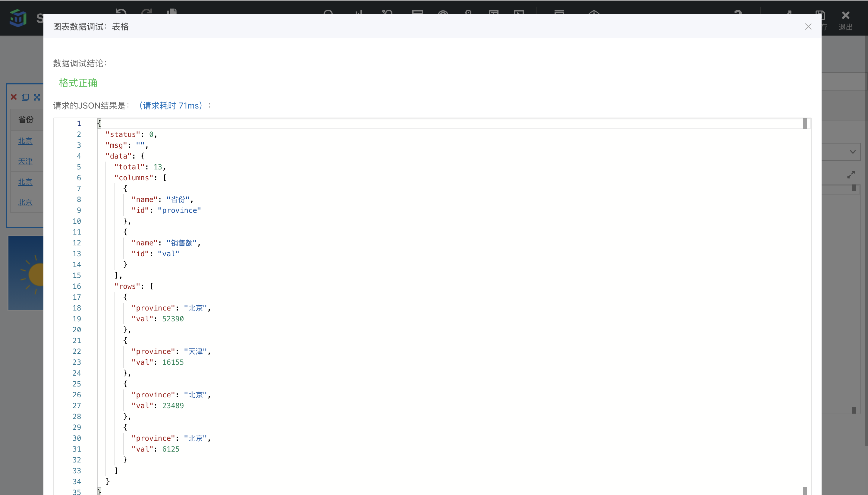Place cursor on the "msg": "" line
868x495 pixels.
tap(127, 145)
